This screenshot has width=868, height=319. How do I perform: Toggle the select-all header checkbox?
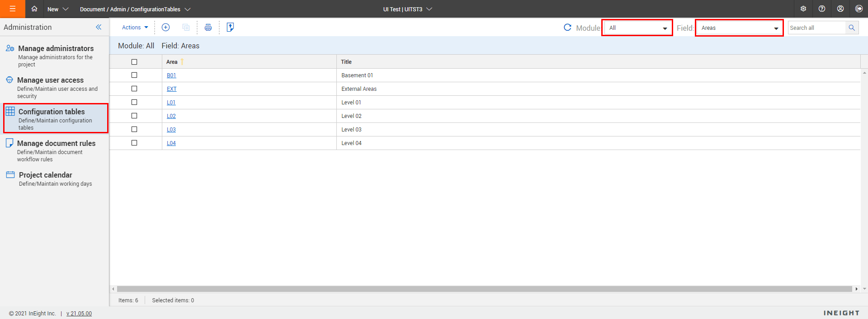pos(134,62)
